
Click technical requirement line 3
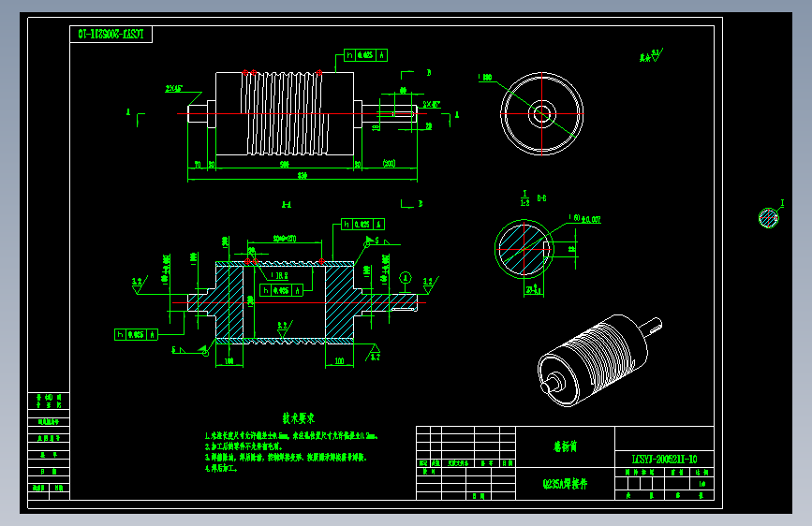(x=286, y=457)
